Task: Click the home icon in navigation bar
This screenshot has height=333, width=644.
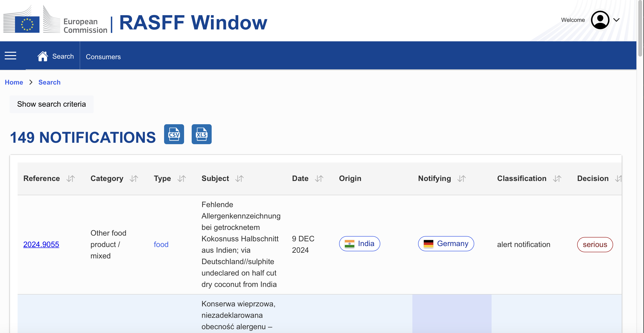Action: click(43, 56)
